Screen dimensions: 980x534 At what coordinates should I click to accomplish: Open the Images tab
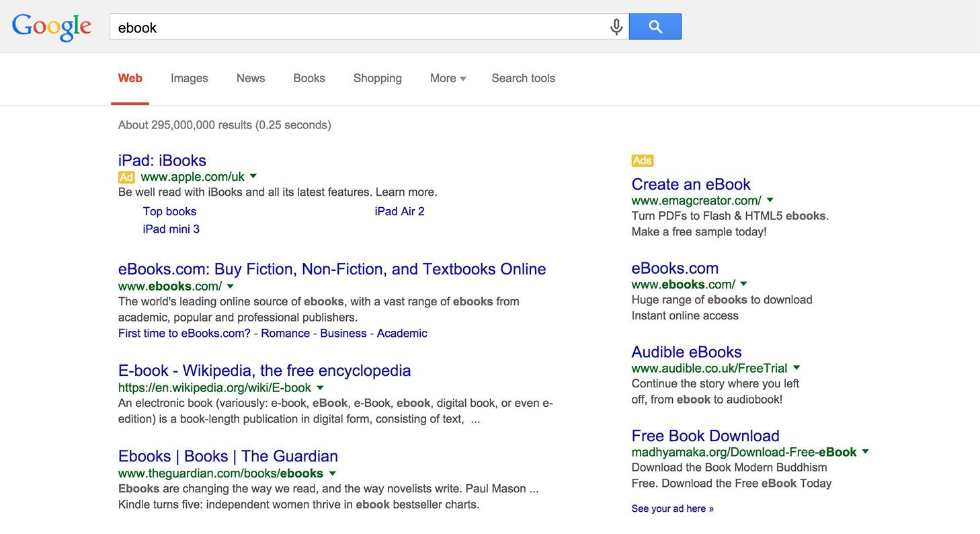coord(190,78)
